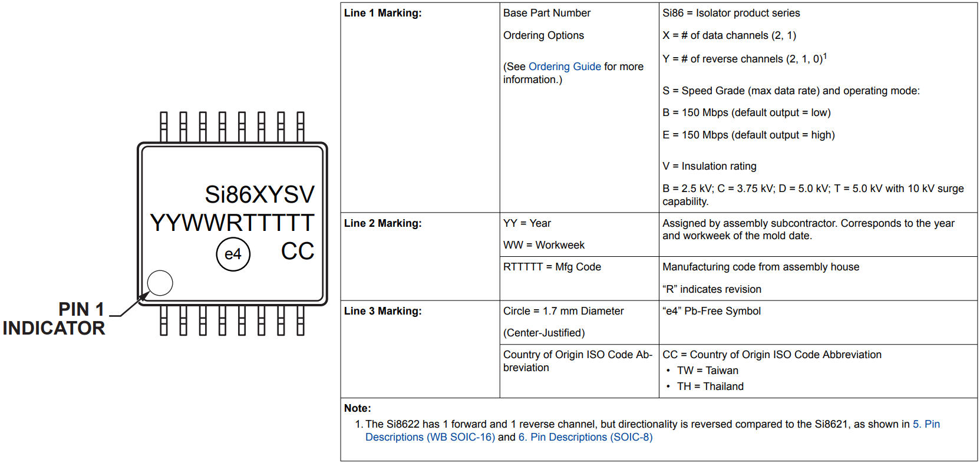The height and width of the screenshot is (463, 980).
Task: Select 'Line 2 Marking:' heading
Action: (x=383, y=223)
